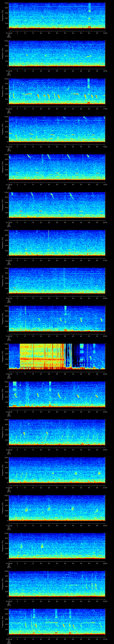This screenshot has height=644, width=114.
Task: Open the spectrogram panel starting at 19:20:00
Action: pyautogui.click(x=57, y=243)
